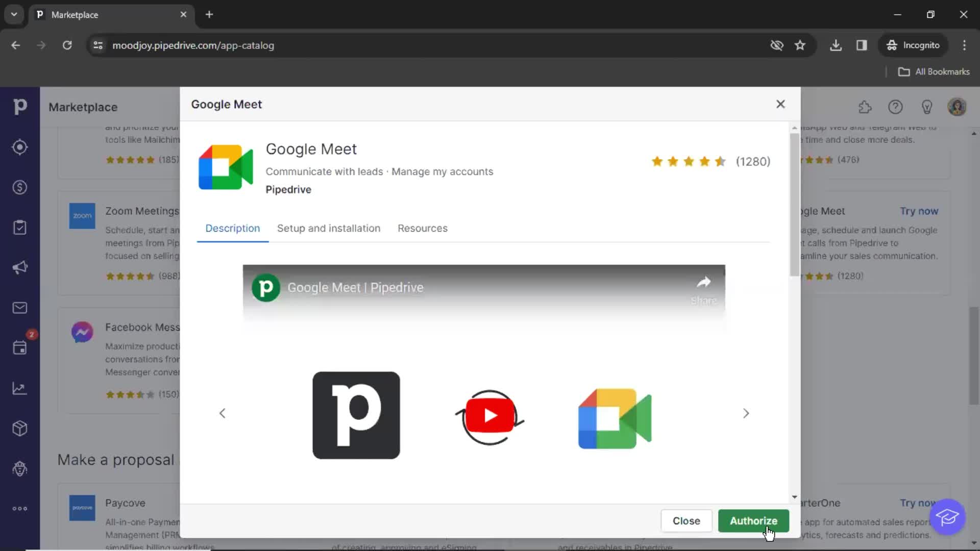980x551 pixels.
Task: Open the Activities calendar icon with the badge
Action: pyautogui.click(x=20, y=348)
